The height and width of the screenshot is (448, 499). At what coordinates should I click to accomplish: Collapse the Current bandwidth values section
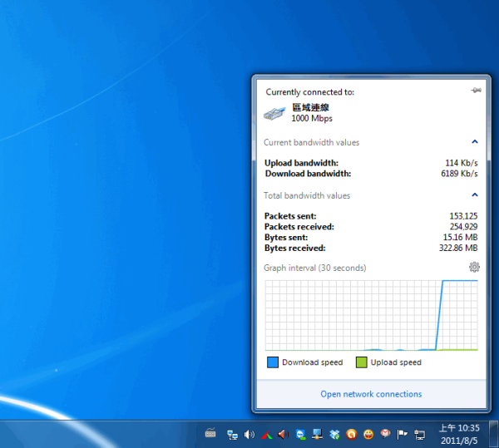[474, 142]
